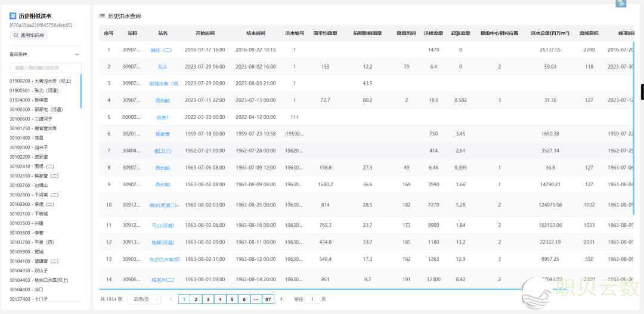Screen dimensions: 644x314
Task: Open station link 崖口(三) in row 7
Action: point(163,151)
